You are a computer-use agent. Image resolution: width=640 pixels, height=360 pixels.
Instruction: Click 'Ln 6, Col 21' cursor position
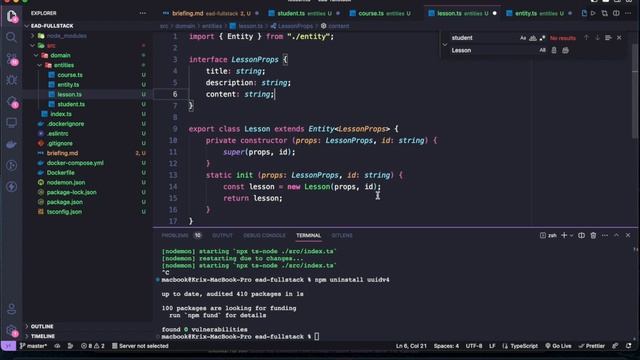pyautogui.click(x=411, y=346)
